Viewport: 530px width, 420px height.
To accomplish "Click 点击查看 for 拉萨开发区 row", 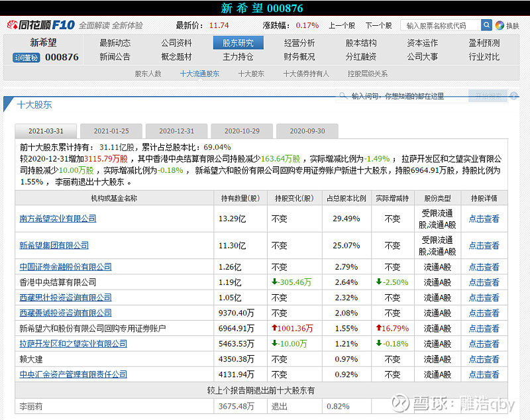I will [x=484, y=344].
